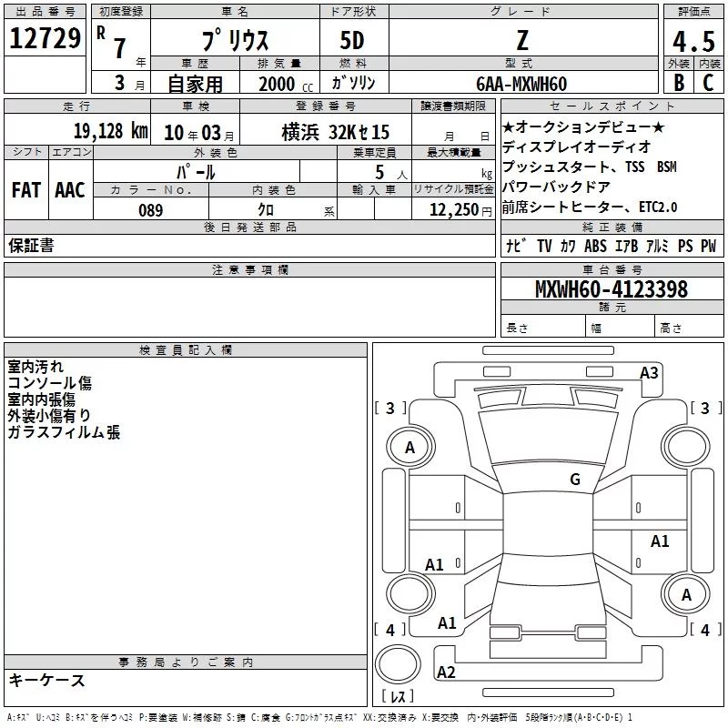Click the 4.5 evaluation score
The height and width of the screenshot is (728, 728).
click(693, 42)
